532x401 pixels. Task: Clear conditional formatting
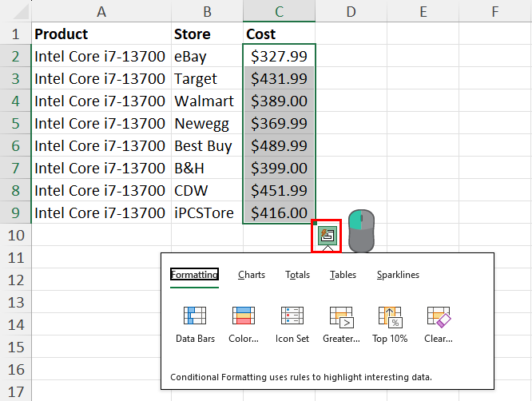point(439,324)
